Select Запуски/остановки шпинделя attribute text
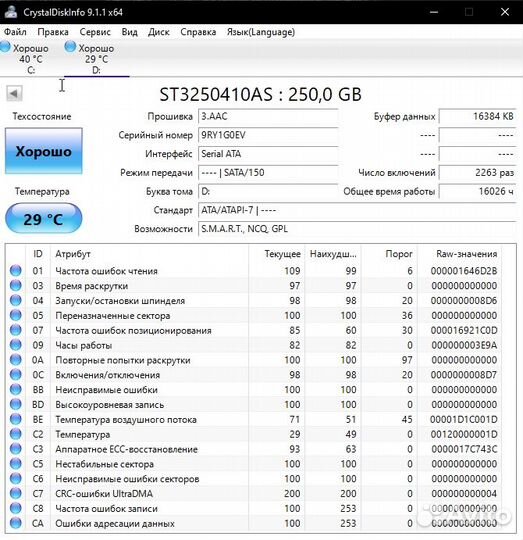 (x=120, y=301)
